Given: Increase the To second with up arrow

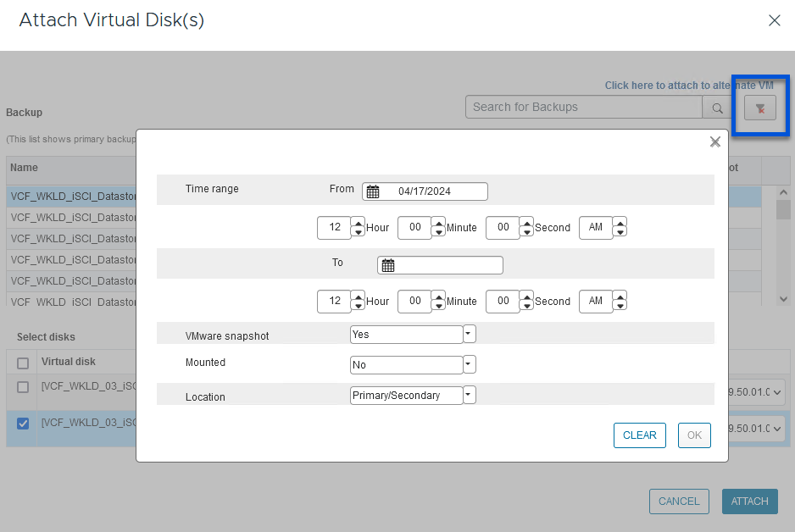Looking at the screenshot, I should (526, 296).
